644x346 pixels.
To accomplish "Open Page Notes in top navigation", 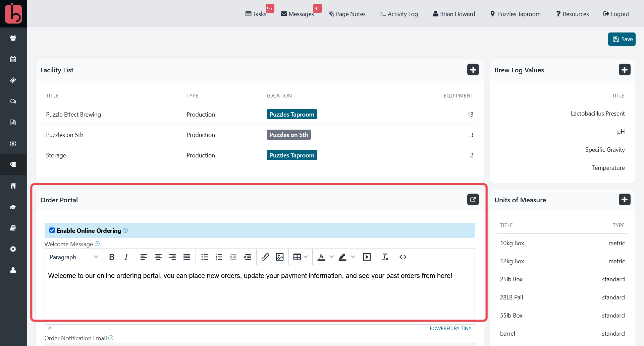I will coord(347,14).
